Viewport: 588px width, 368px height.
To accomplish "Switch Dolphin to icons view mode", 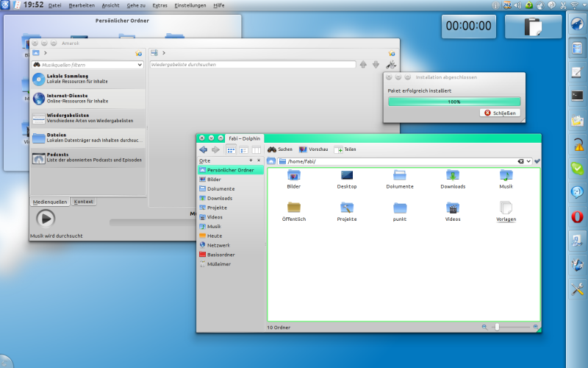I will click(231, 150).
